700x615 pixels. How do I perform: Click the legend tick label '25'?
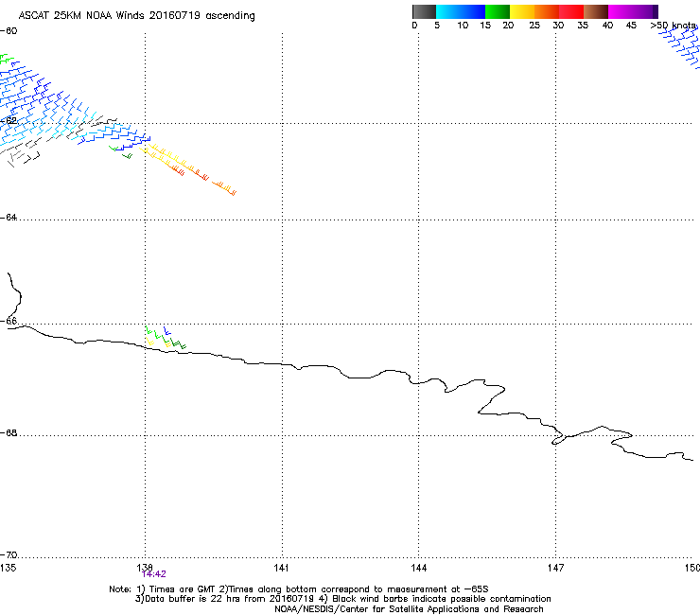pyautogui.click(x=534, y=26)
